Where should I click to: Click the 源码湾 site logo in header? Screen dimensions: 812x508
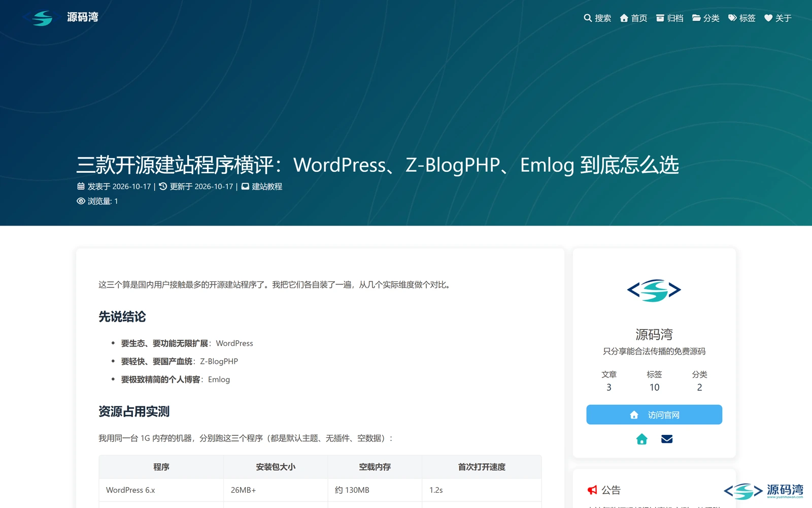point(61,18)
